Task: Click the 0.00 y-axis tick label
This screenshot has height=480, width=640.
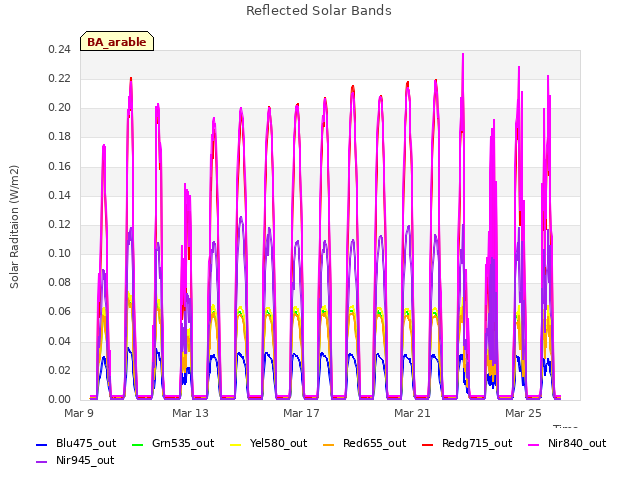Action: click(60, 400)
